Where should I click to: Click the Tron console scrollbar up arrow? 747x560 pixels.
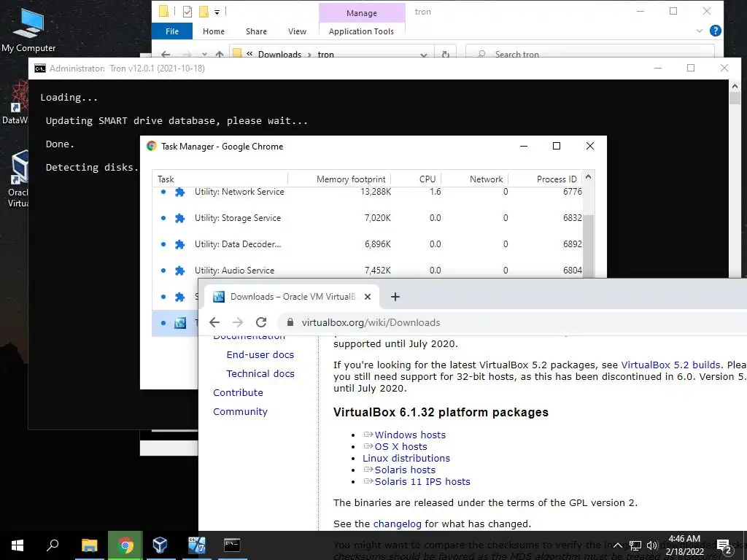tap(735, 86)
